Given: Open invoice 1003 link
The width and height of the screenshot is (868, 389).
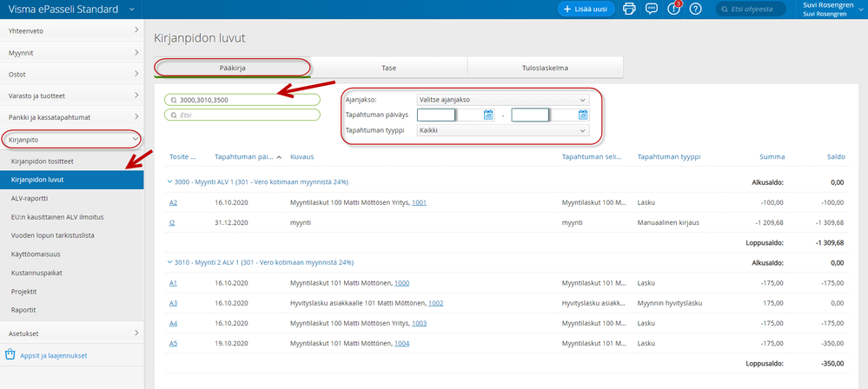Looking at the screenshot, I should click(x=419, y=323).
